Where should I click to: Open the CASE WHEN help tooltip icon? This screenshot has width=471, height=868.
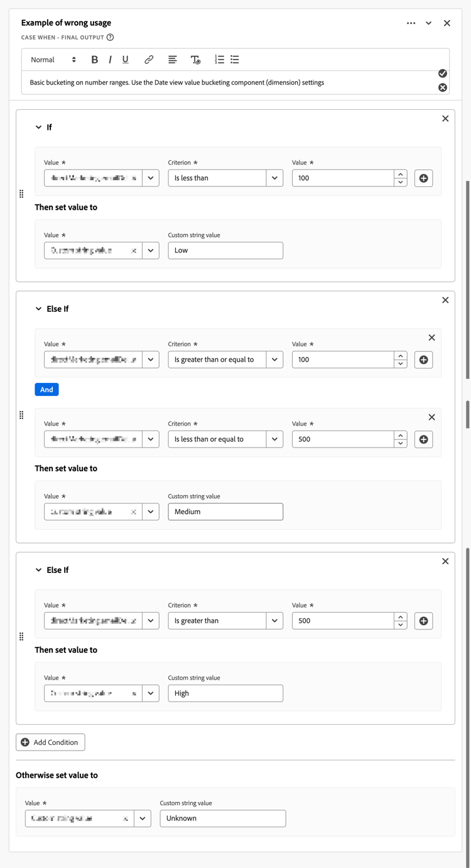pos(109,37)
